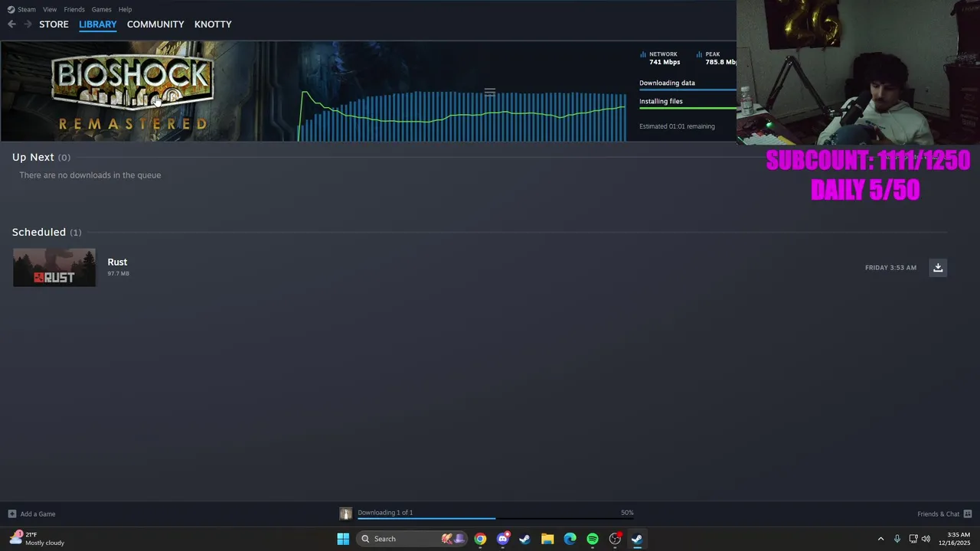Start Rust download with the download icon
This screenshot has height=551, width=980.
click(x=938, y=267)
